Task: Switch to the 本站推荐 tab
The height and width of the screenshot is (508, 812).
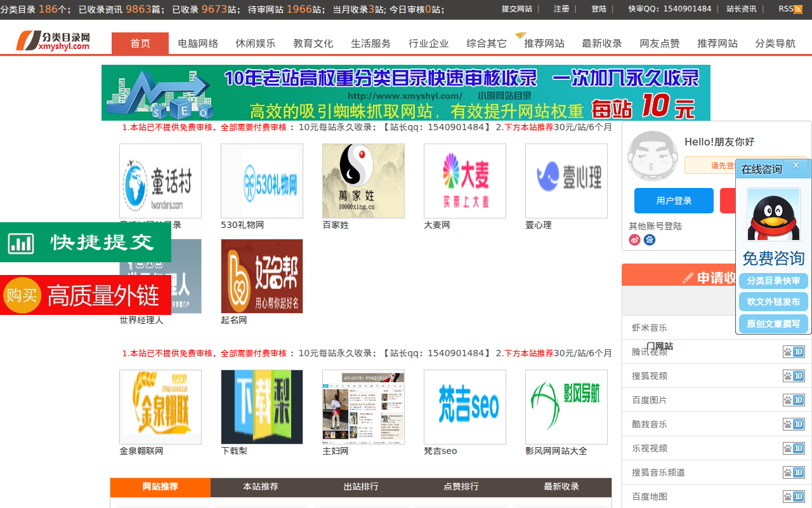Action: [x=260, y=487]
